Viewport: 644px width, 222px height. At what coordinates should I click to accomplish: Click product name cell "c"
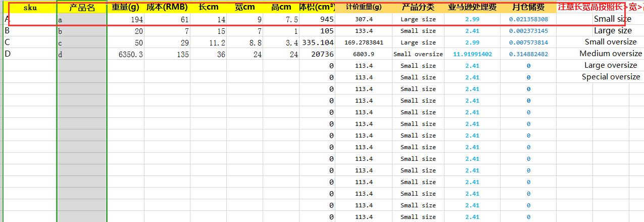(82, 43)
